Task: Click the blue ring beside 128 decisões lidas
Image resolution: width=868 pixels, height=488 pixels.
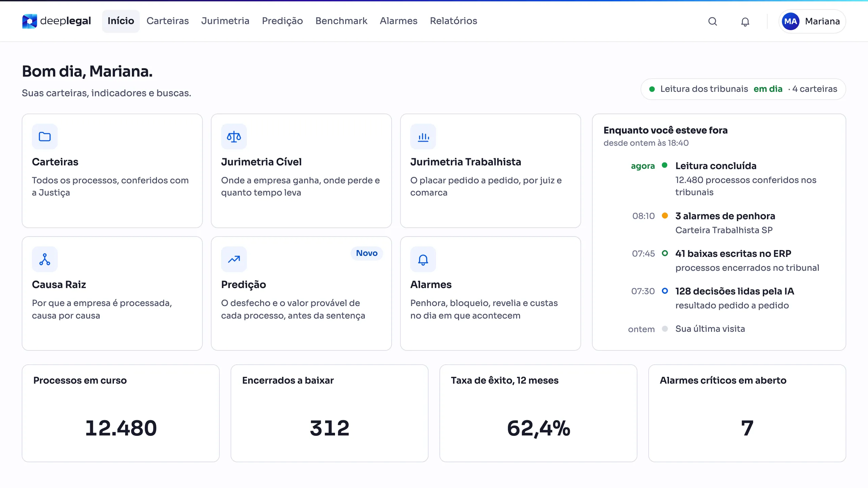Action: 665,291
